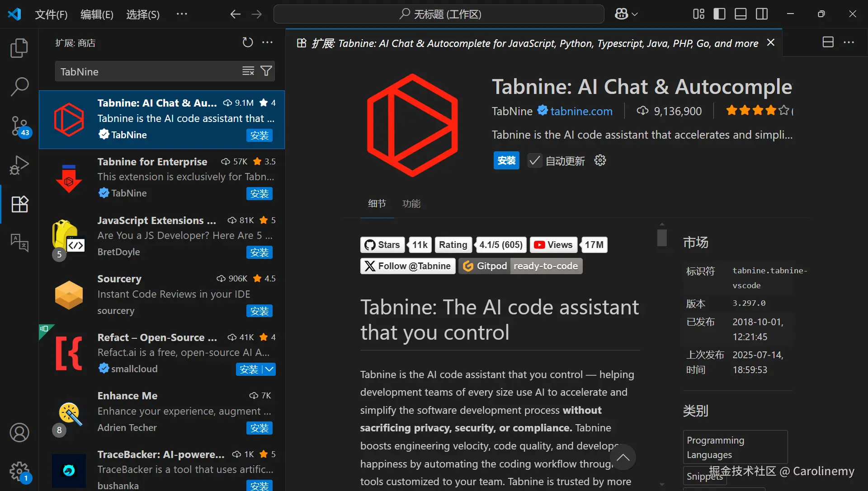Toggle the primary side bar
868x491 pixels.
pyautogui.click(x=719, y=14)
